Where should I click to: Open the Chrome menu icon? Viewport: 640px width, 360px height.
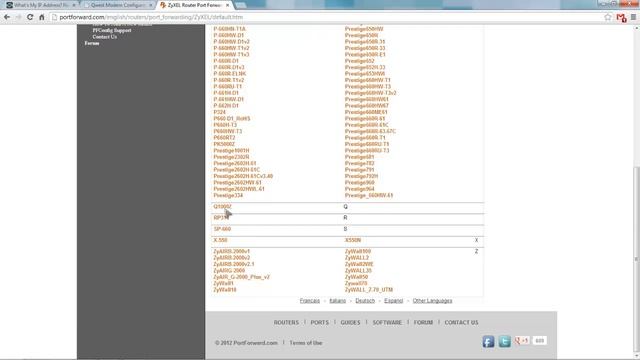633,17
